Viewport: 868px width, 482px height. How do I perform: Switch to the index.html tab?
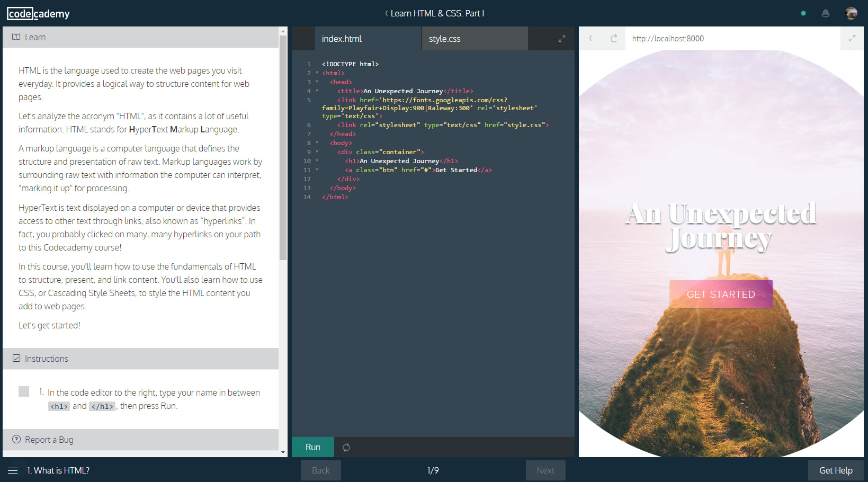click(x=368, y=39)
